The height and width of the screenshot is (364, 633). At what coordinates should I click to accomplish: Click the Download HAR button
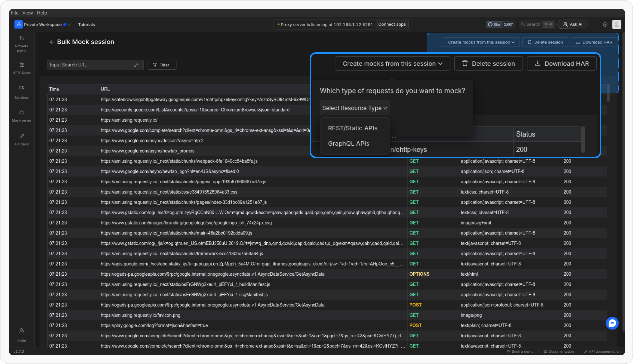(x=561, y=64)
